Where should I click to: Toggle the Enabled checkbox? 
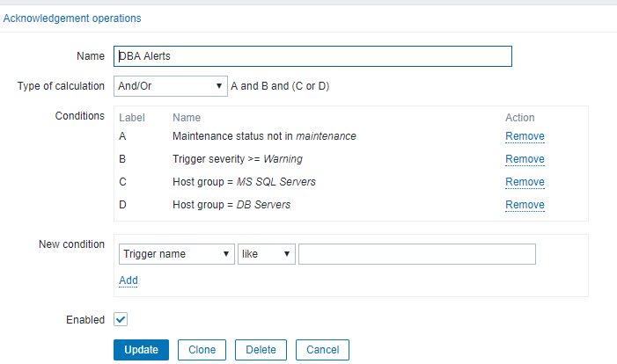(121, 320)
